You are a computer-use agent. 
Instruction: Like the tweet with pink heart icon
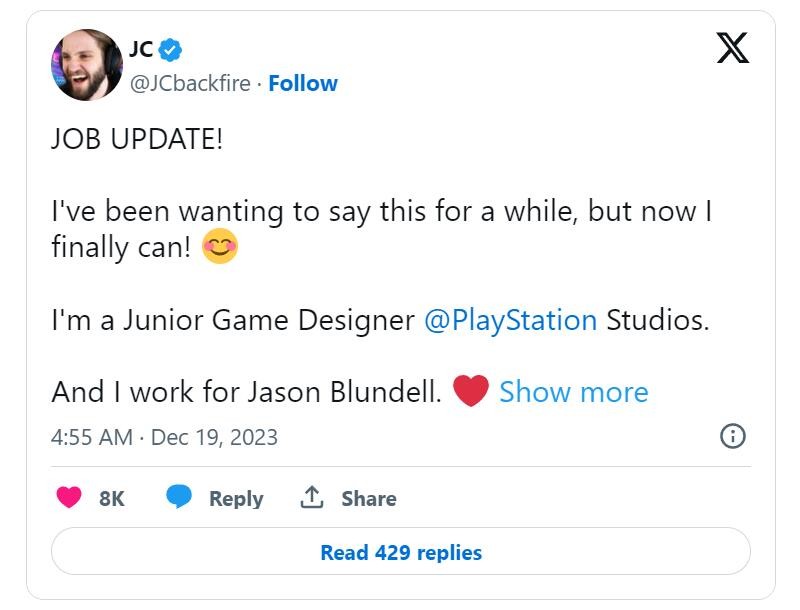(x=69, y=497)
